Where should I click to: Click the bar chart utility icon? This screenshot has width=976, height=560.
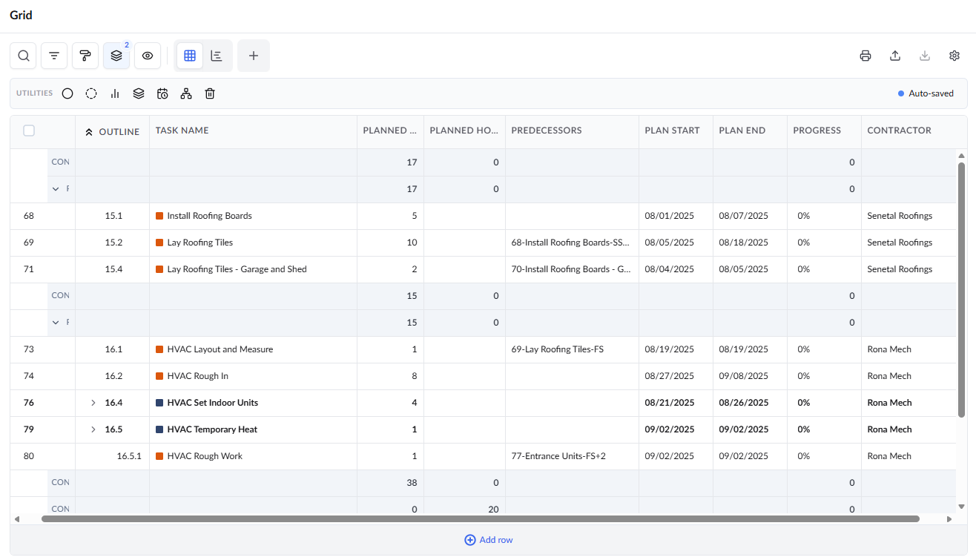pyautogui.click(x=115, y=93)
